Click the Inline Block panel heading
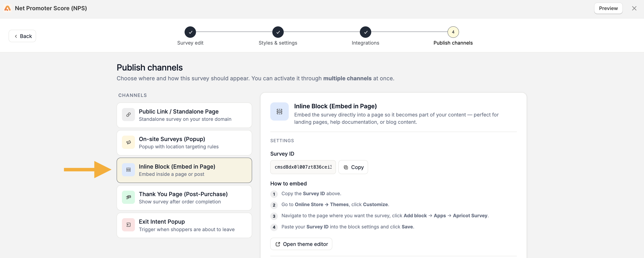 pyautogui.click(x=335, y=106)
